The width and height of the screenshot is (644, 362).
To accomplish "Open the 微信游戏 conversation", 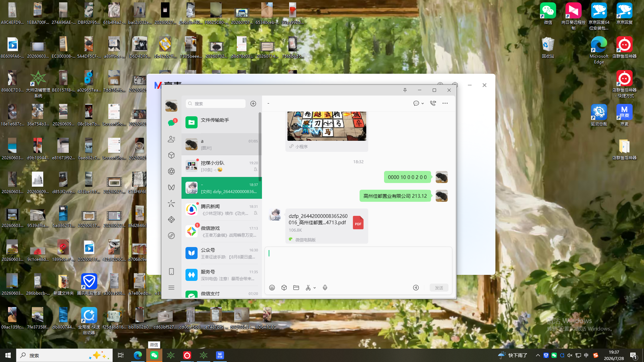I will click(221, 232).
